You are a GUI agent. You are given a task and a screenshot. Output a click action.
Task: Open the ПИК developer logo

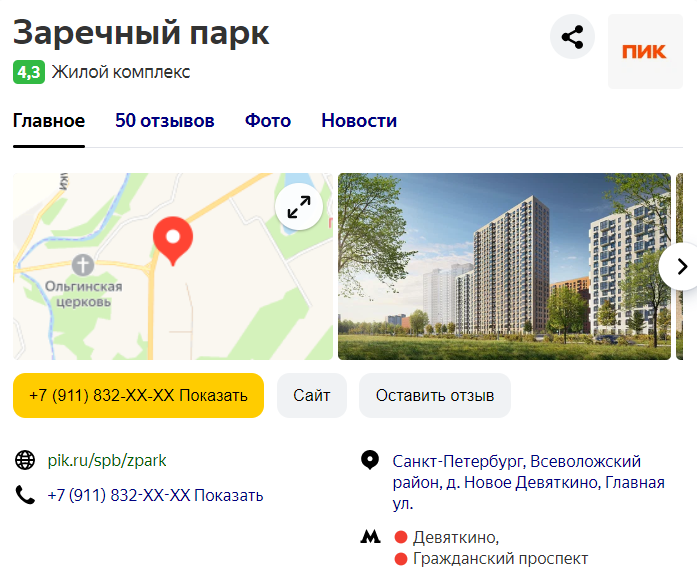click(x=645, y=52)
